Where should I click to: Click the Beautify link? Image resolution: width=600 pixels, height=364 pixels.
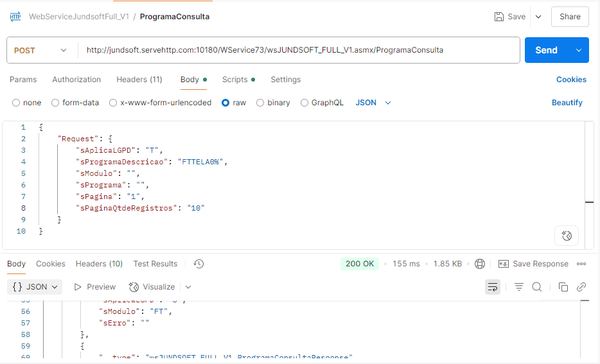coord(567,103)
